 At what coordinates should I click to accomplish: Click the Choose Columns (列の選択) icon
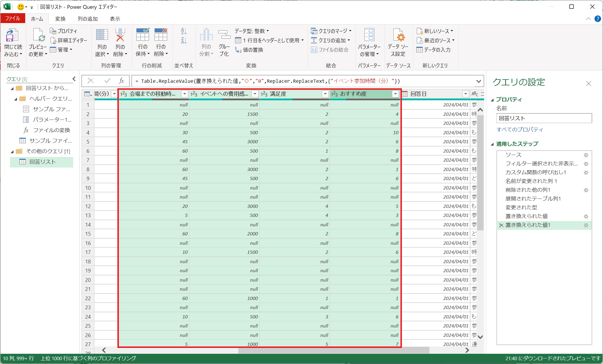click(x=102, y=34)
